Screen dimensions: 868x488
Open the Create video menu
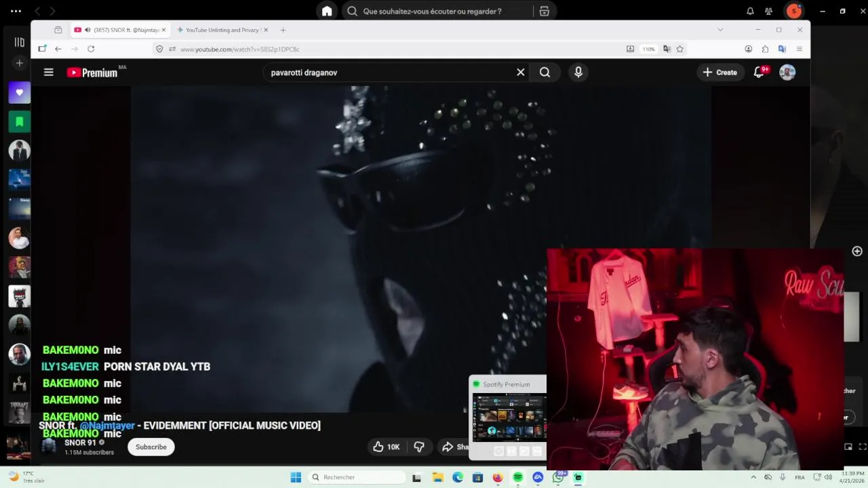coord(719,73)
